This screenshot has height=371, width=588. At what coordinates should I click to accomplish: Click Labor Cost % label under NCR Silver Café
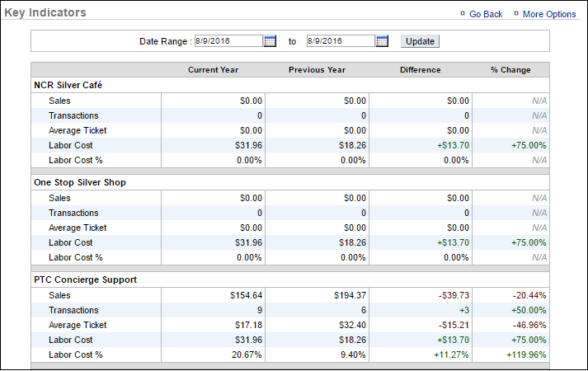click(75, 161)
